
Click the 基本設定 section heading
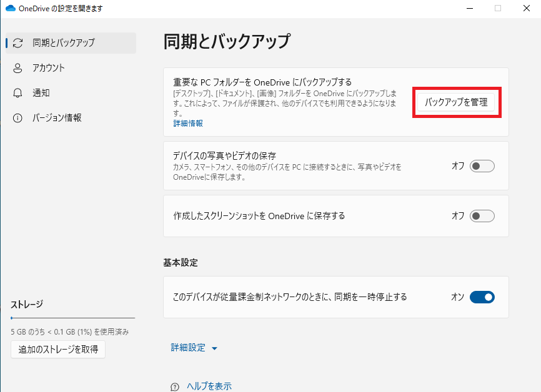click(181, 263)
